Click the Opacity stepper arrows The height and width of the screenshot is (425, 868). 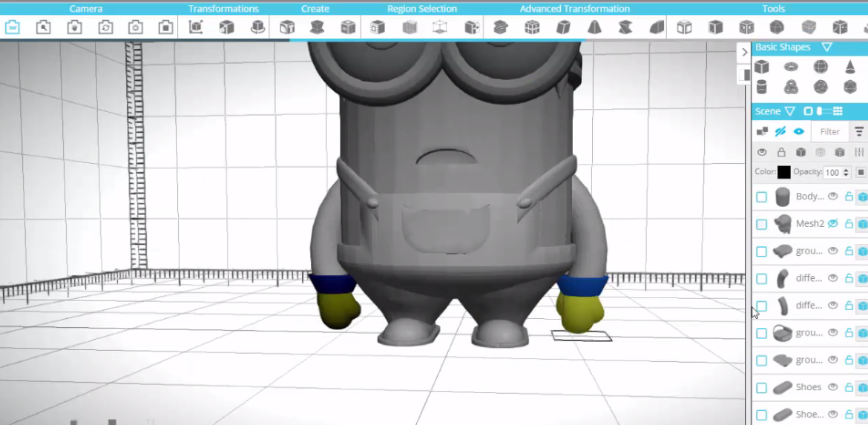click(846, 173)
